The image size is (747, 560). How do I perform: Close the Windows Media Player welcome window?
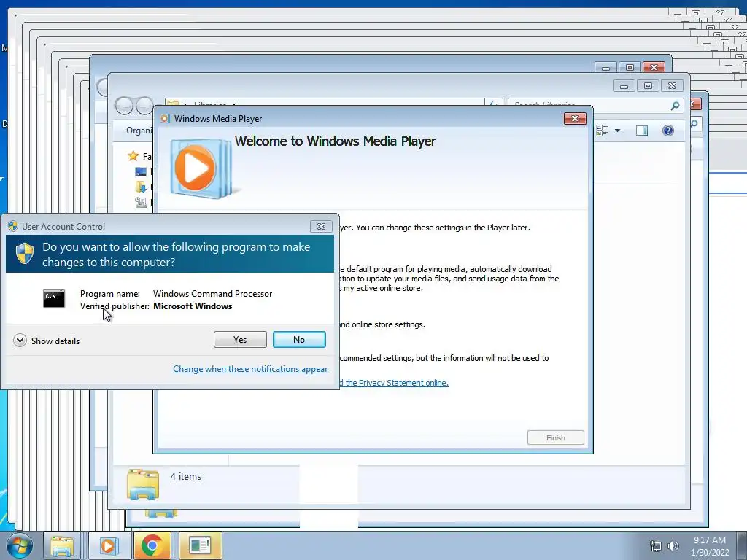tap(575, 119)
